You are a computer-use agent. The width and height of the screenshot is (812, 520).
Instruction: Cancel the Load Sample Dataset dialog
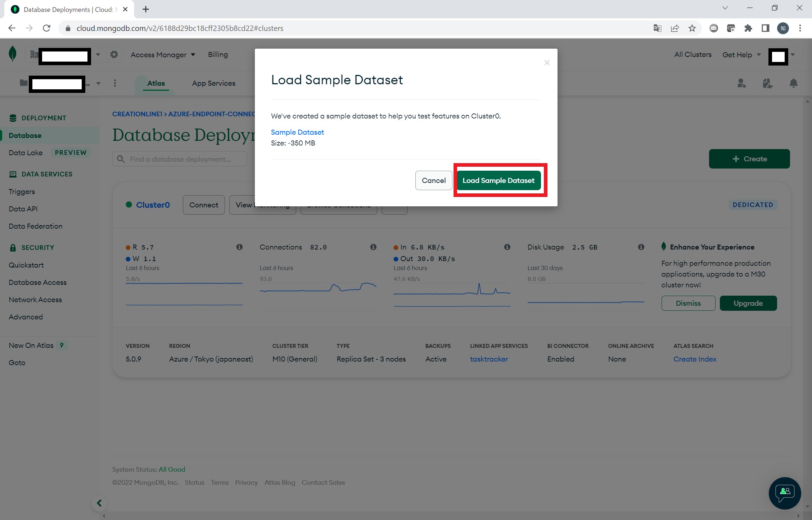point(433,180)
